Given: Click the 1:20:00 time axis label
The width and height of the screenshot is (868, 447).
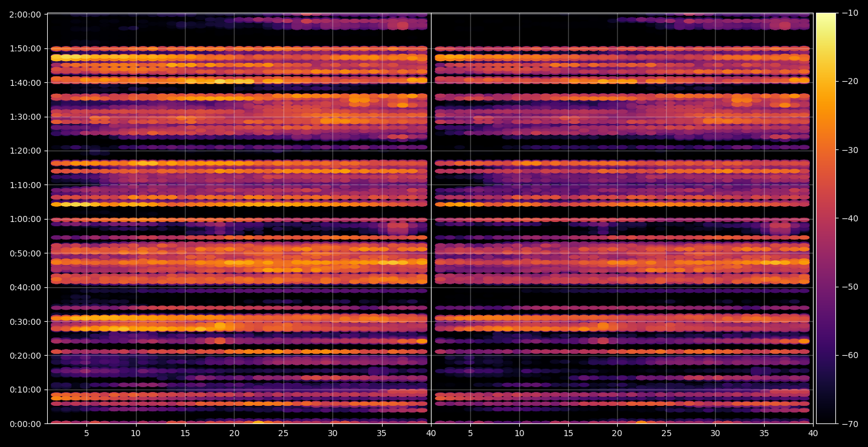Looking at the screenshot, I should tap(25, 151).
